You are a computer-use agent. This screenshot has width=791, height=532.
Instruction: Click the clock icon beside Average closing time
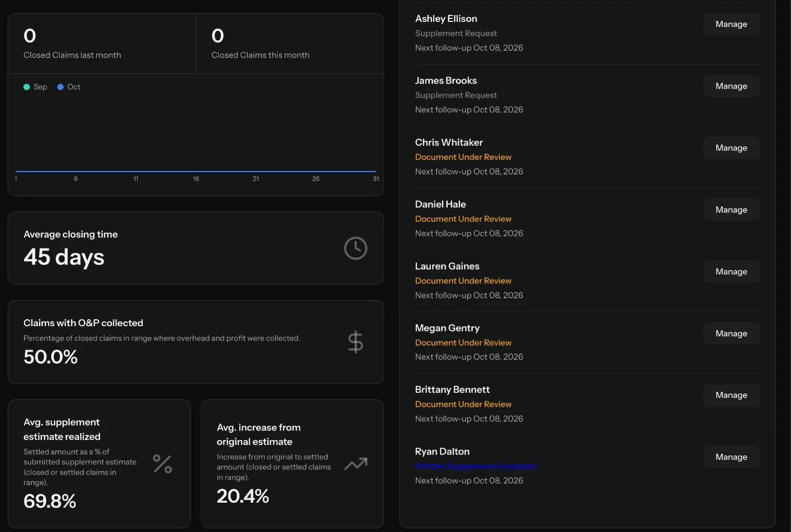(356, 248)
